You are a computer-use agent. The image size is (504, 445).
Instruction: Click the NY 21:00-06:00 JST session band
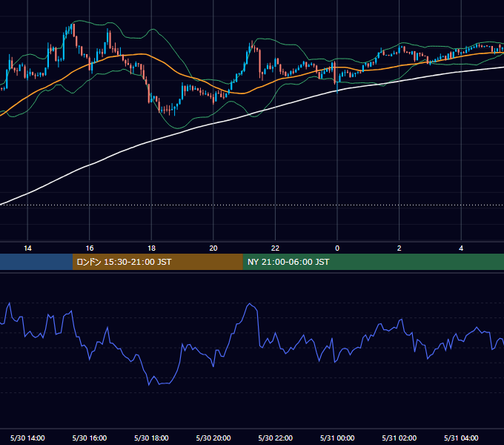pyautogui.click(x=373, y=262)
